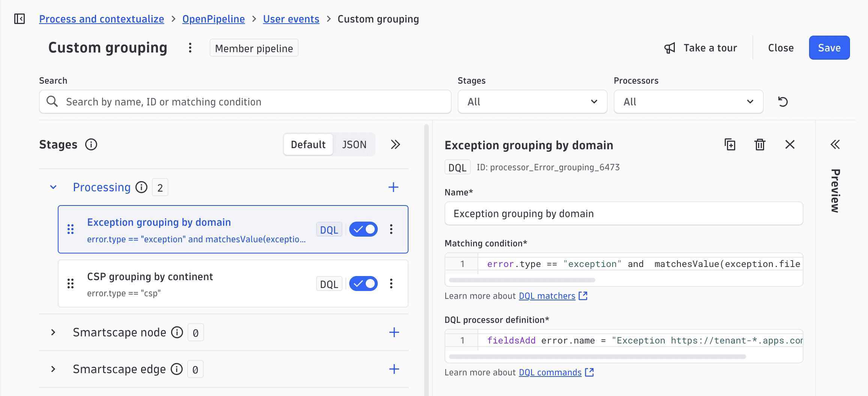
Task: Delete the processor with trash icon
Action: click(760, 144)
